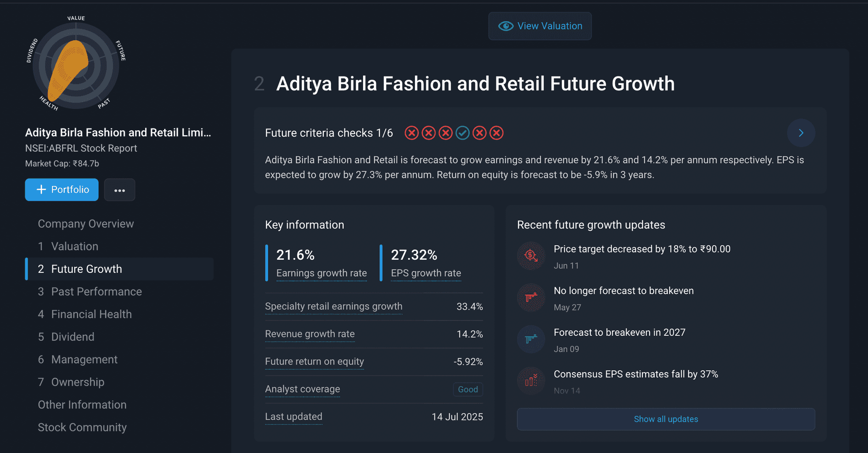This screenshot has width=868, height=453.
Task: Click the Future criteria checks 1/6 label
Action: click(x=329, y=133)
